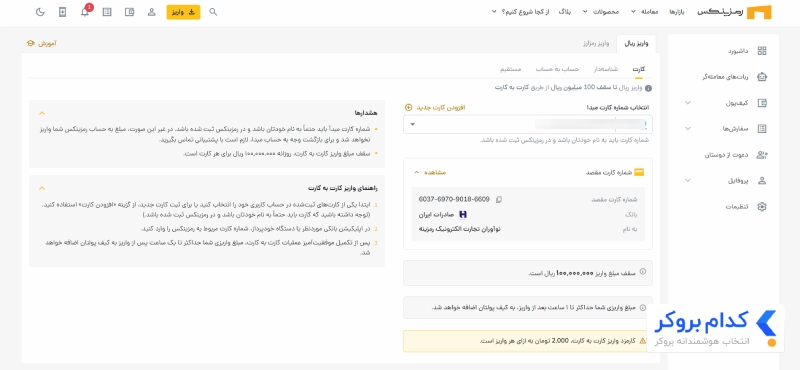Open تنظیمات settings label in sidebar
Viewport: 800px width, 370px height.
click(737, 207)
